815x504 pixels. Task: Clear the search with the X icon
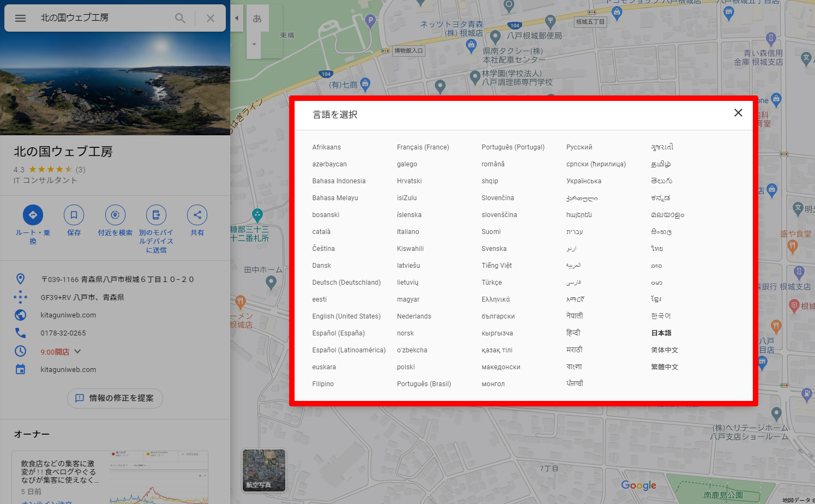(211, 18)
